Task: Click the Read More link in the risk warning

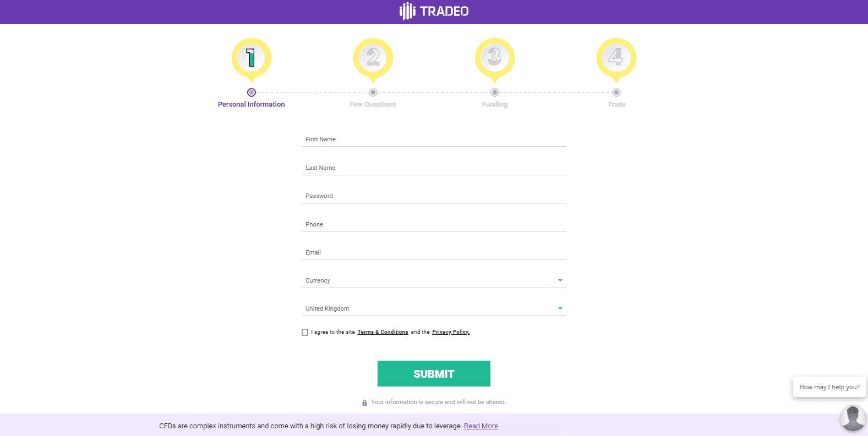Action: click(x=480, y=426)
